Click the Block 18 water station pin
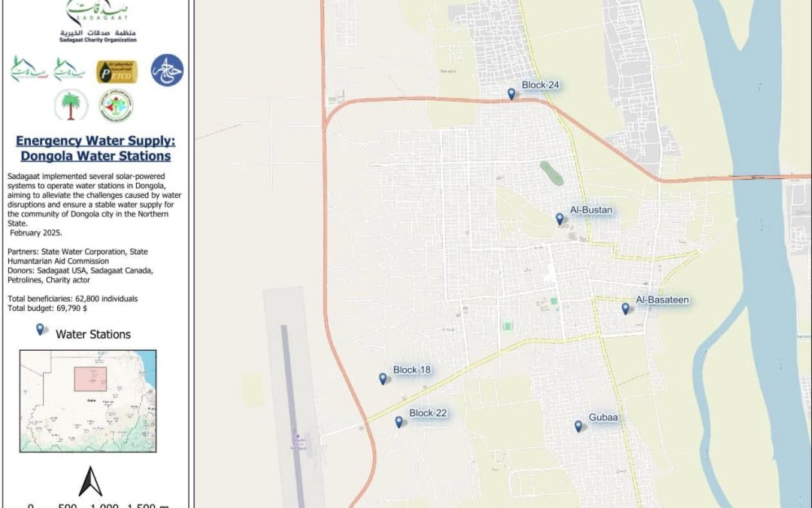This screenshot has height=508, width=812. pos(383,379)
